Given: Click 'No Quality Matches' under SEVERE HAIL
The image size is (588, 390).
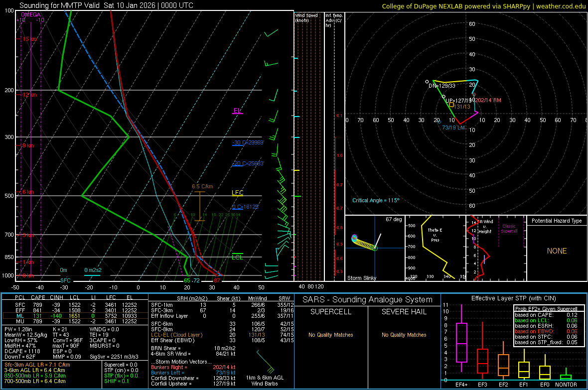Looking at the screenshot, I should point(404,335).
